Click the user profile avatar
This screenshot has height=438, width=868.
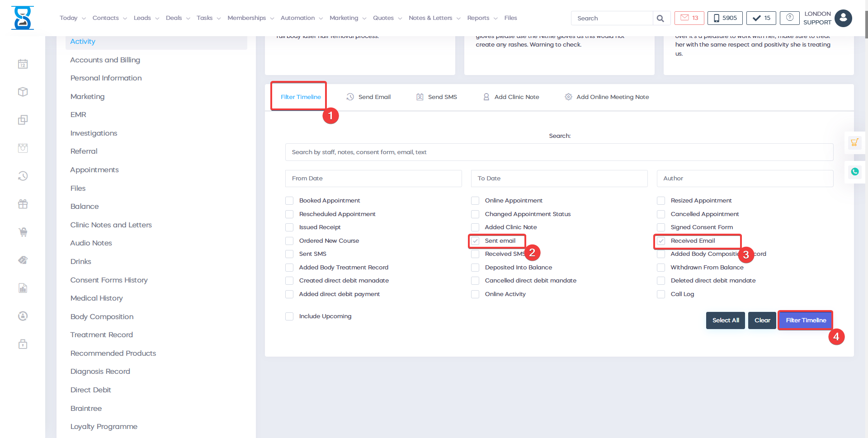tap(843, 18)
